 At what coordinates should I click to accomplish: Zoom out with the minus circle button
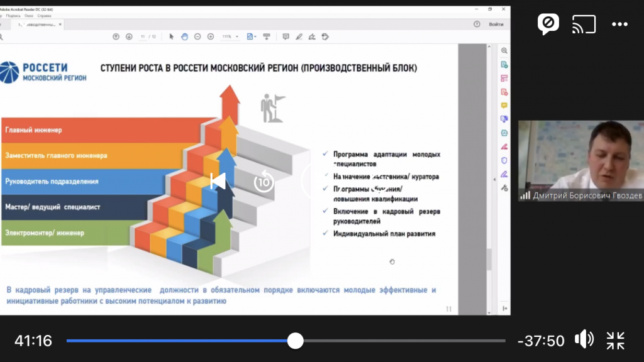(x=197, y=36)
